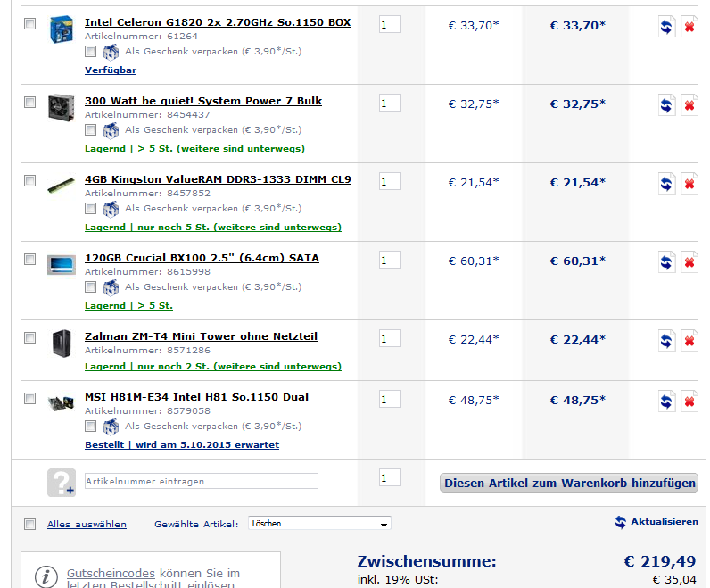The width and height of the screenshot is (710, 588).
Task: Open Zalman tower case thumbnail
Action: point(62,344)
